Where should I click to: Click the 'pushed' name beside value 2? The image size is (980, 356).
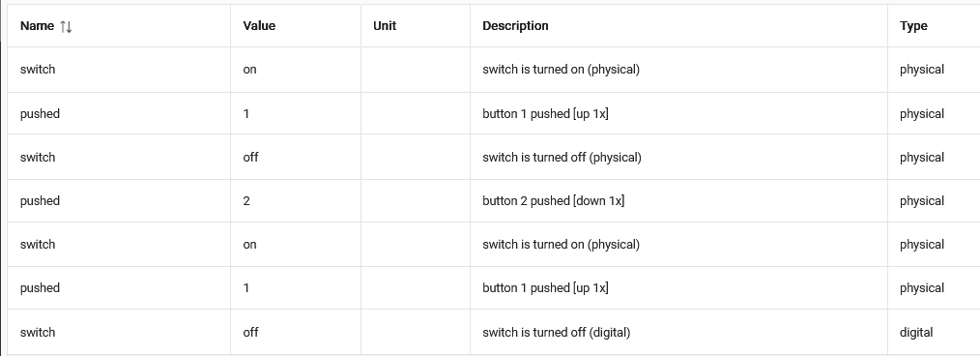tap(40, 201)
